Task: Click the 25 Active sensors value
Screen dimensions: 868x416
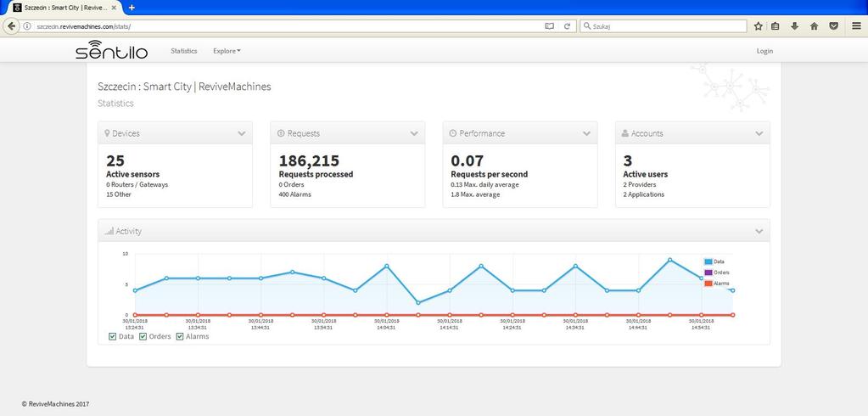Action: coord(115,161)
